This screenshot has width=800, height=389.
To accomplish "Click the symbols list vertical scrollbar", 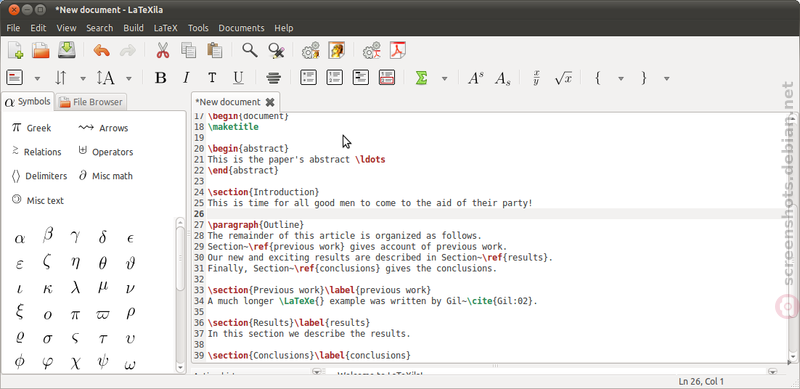I will pyautogui.click(x=181, y=295).
